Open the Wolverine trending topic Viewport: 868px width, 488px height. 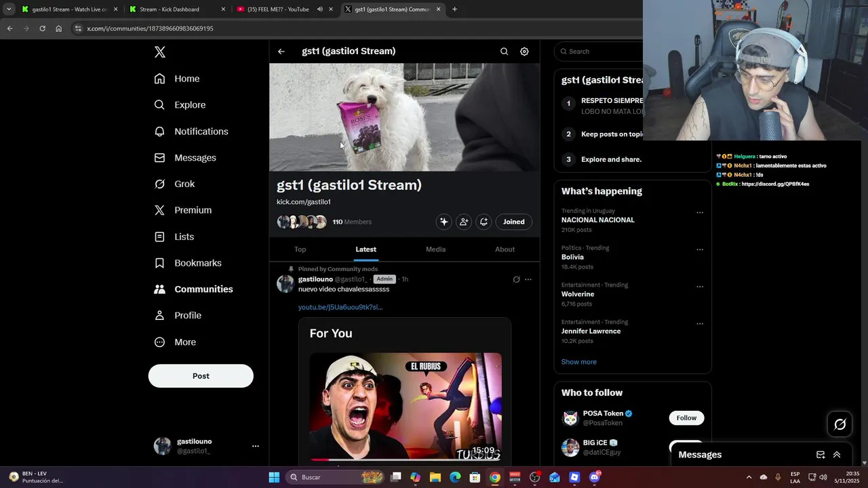pyautogui.click(x=578, y=294)
